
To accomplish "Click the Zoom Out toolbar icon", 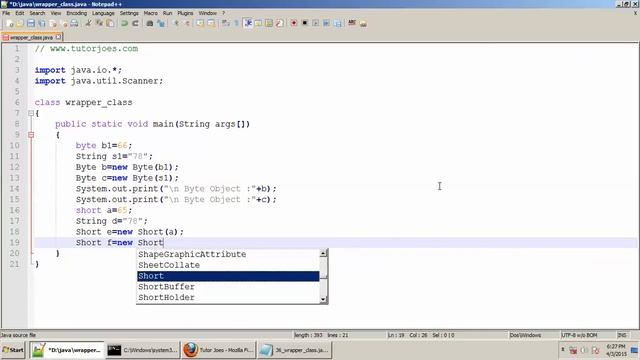I will (187, 23).
